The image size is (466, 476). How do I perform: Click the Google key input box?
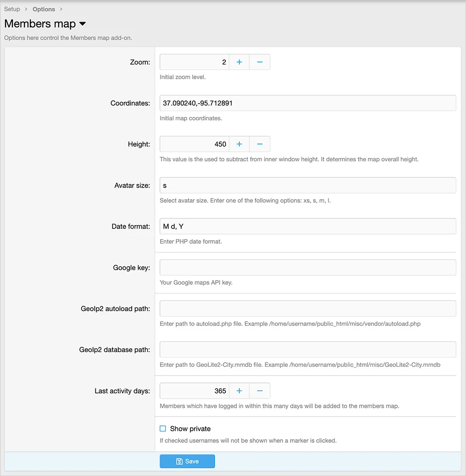coord(307,268)
